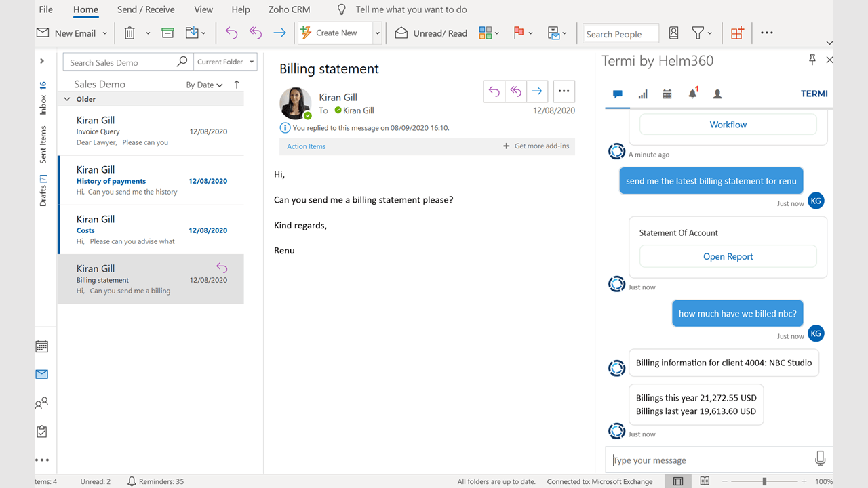Screen dimensions: 868x488
Task: Click the Create New button
Action: 334,33
